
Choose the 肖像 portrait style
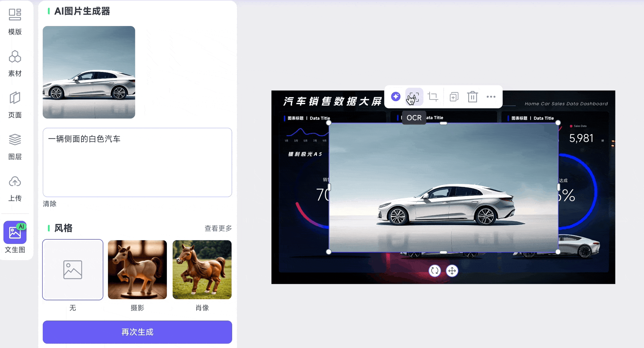click(202, 270)
